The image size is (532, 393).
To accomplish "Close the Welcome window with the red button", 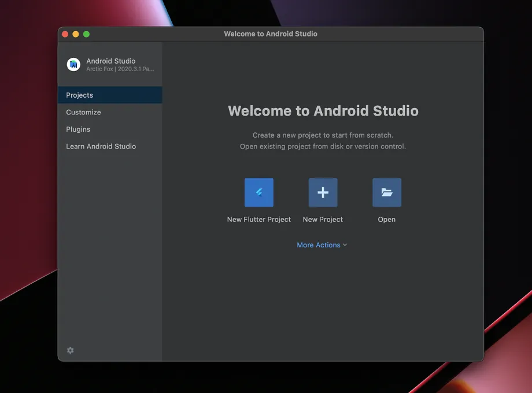I will [65, 34].
